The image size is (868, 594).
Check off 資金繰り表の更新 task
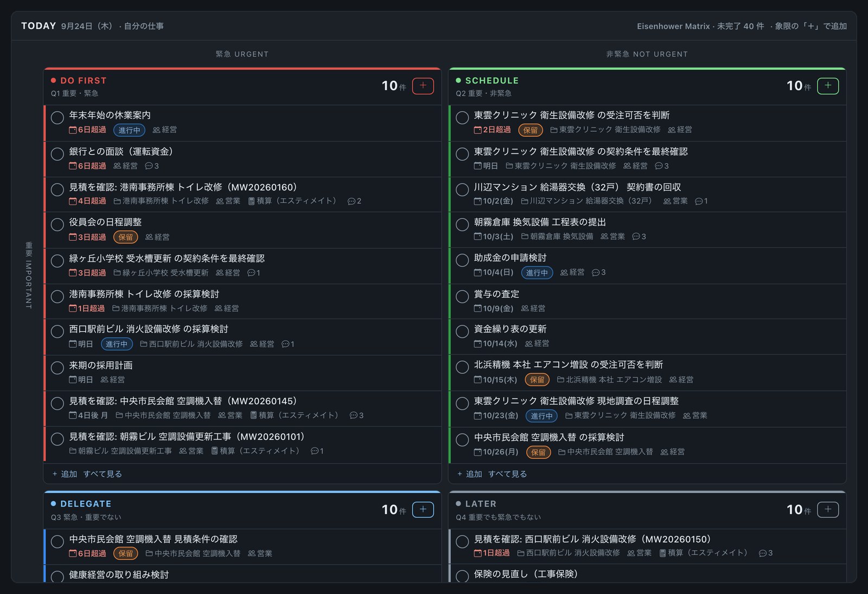[x=462, y=331]
